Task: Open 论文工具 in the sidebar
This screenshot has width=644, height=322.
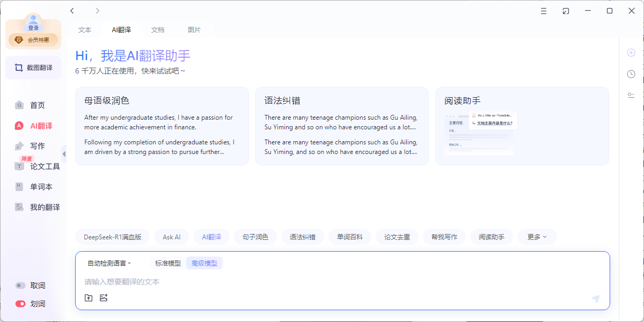Action: pos(45,166)
